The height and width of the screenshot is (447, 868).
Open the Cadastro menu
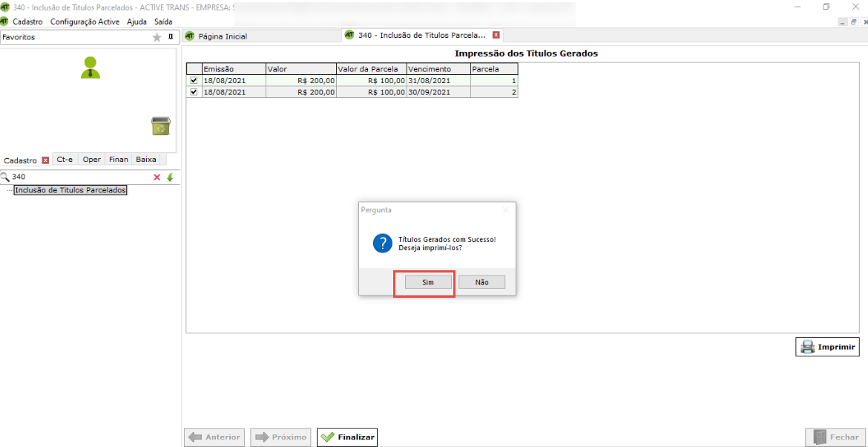click(27, 22)
